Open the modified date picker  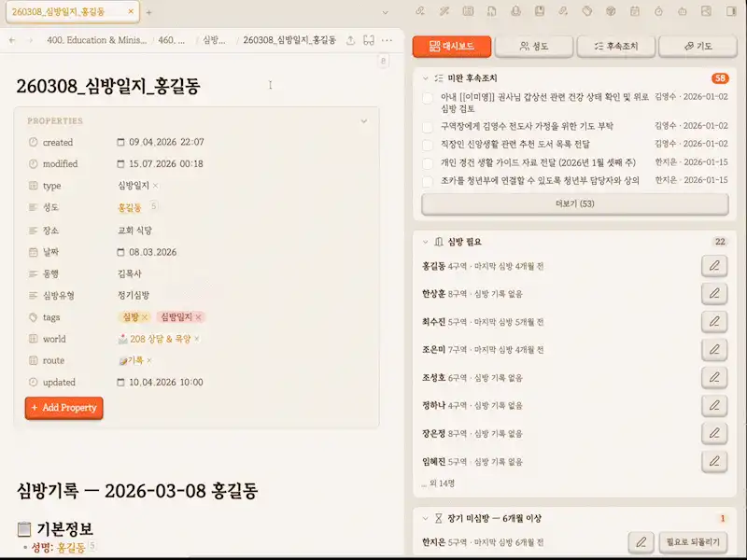(120, 164)
